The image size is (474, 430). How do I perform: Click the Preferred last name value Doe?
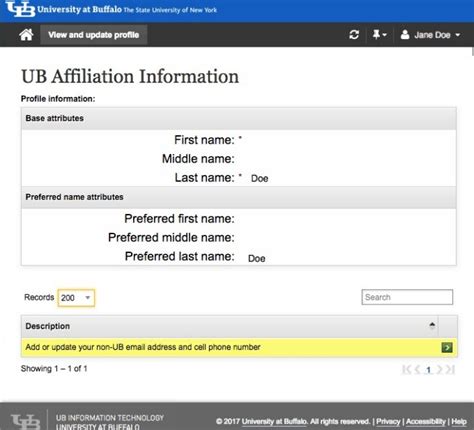point(257,258)
